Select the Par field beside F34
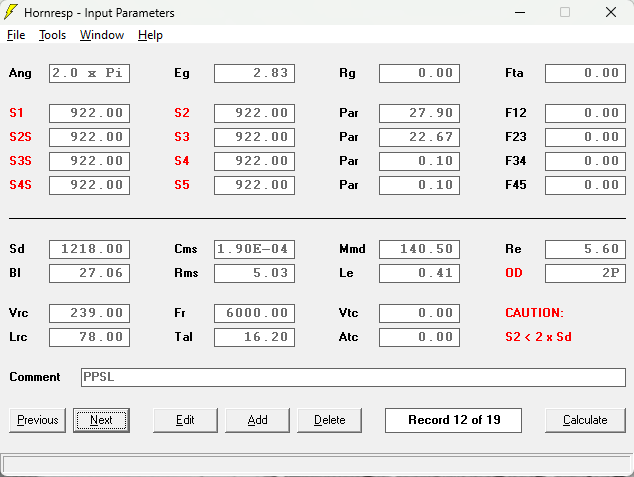This screenshot has height=477, width=634. (419, 161)
